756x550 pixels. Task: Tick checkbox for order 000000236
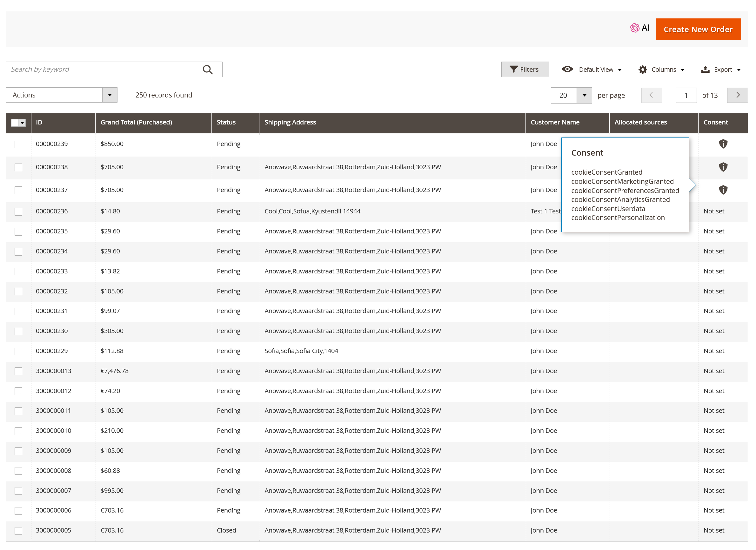pos(18,212)
